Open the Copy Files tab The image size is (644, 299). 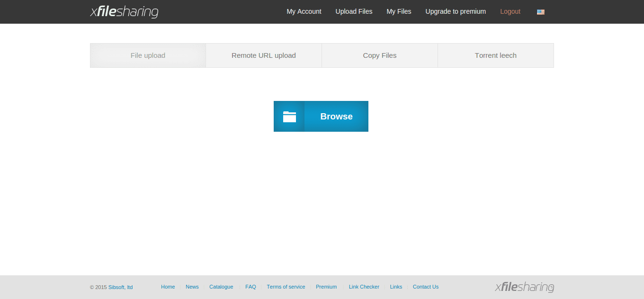point(379,55)
